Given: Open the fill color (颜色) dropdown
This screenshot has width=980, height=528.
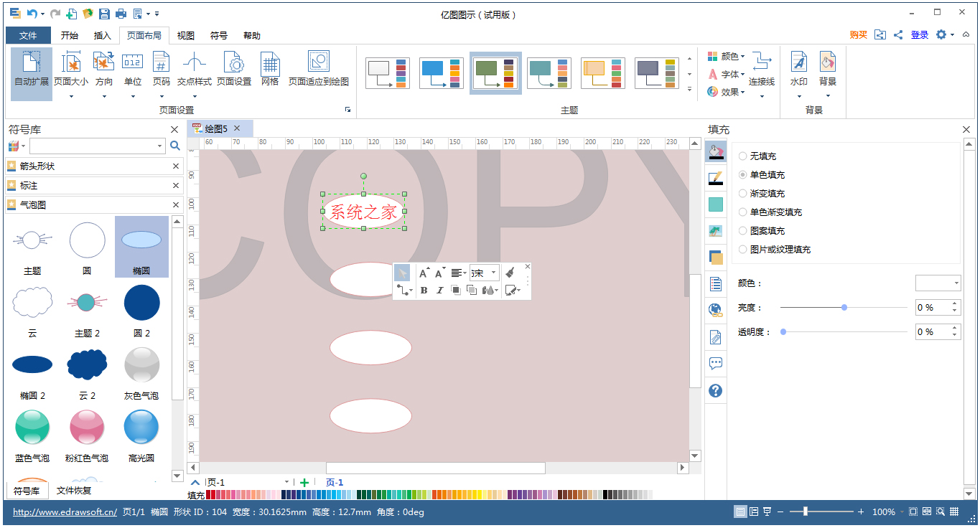Looking at the screenshot, I should pos(938,283).
